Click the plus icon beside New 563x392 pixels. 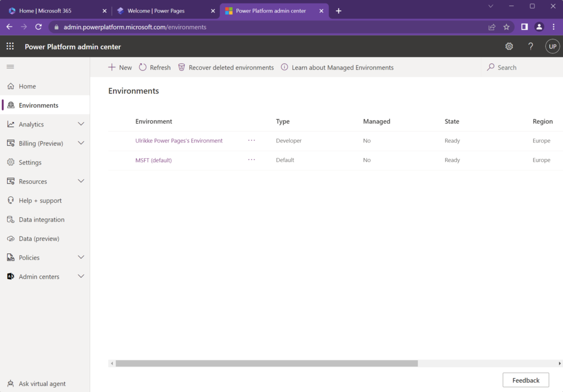pyautogui.click(x=112, y=67)
